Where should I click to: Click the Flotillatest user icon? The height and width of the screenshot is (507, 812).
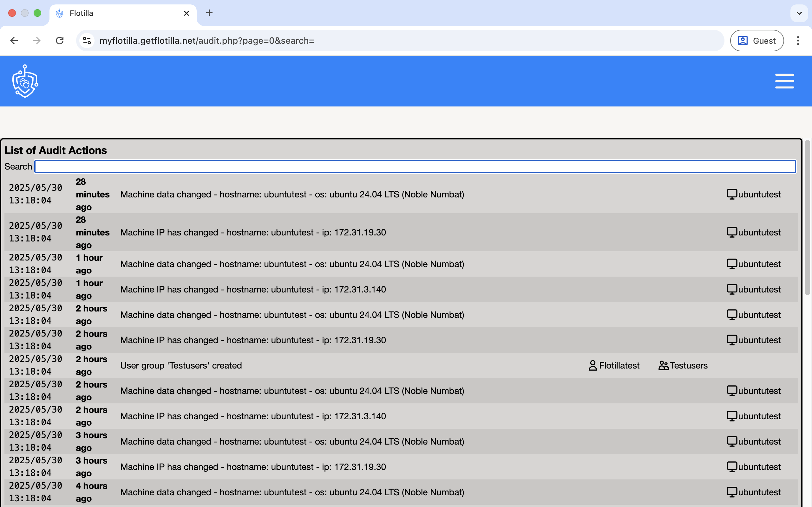(x=593, y=365)
